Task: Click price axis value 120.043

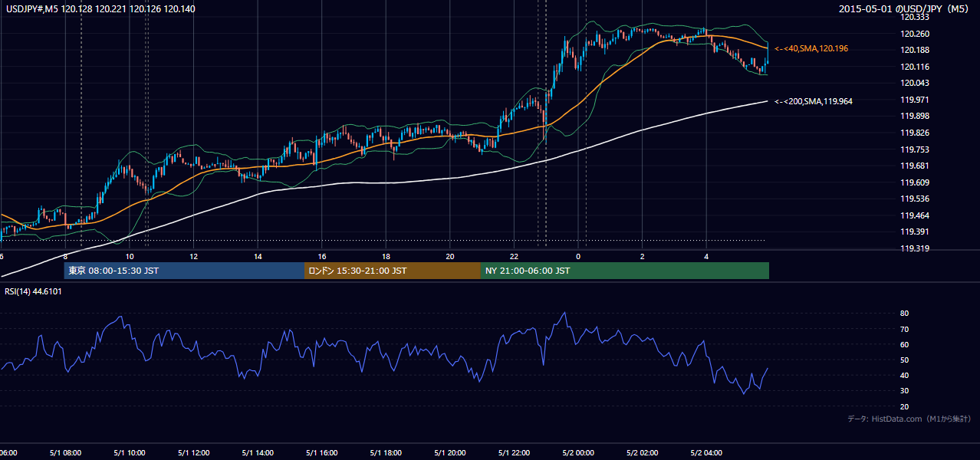Action: click(x=915, y=83)
